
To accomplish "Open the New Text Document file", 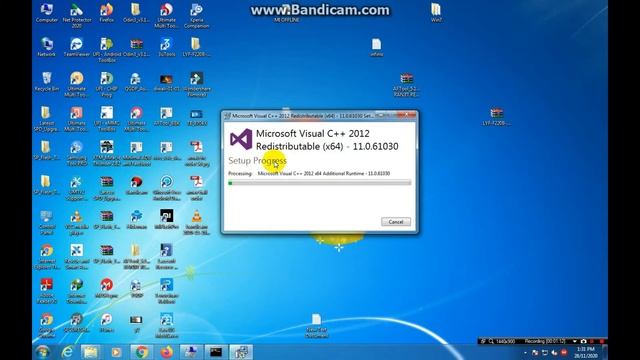I will [x=317, y=326].
